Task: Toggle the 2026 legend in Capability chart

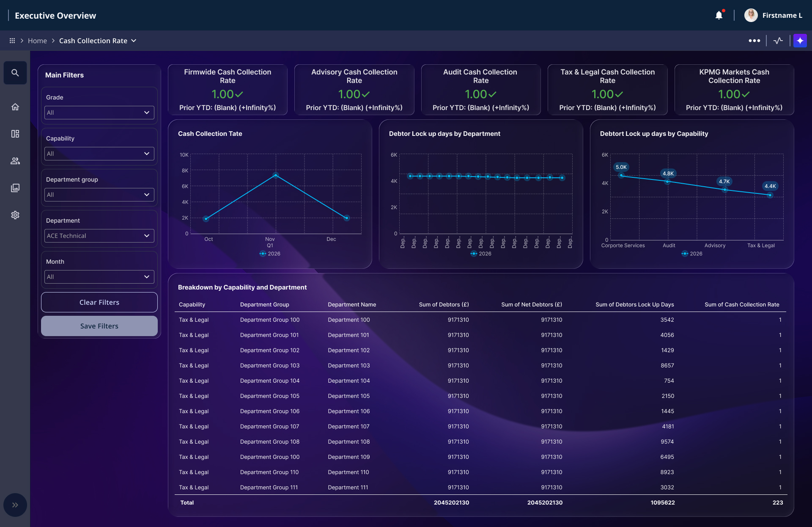Action: point(692,254)
